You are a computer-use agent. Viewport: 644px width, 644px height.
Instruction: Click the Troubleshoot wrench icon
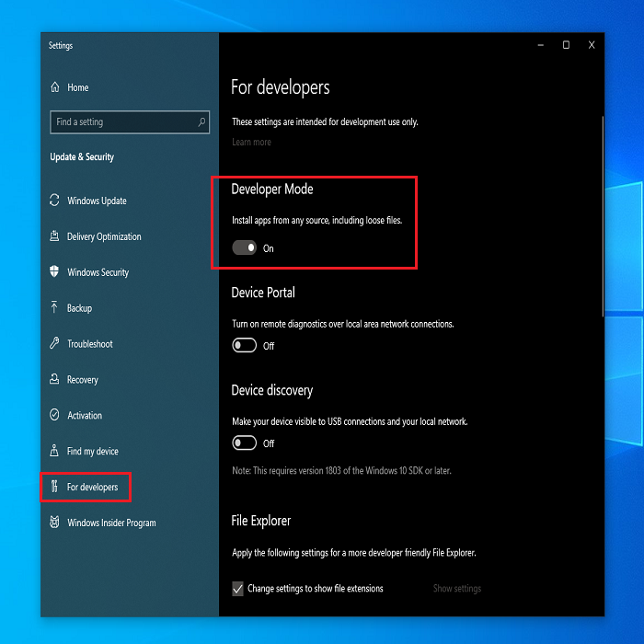54,343
